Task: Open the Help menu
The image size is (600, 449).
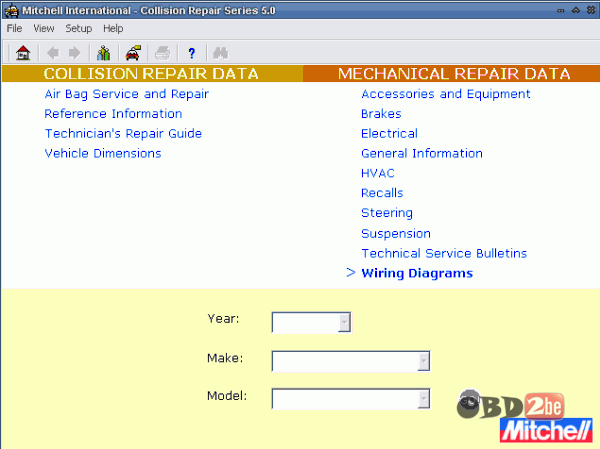Action: tap(113, 28)
